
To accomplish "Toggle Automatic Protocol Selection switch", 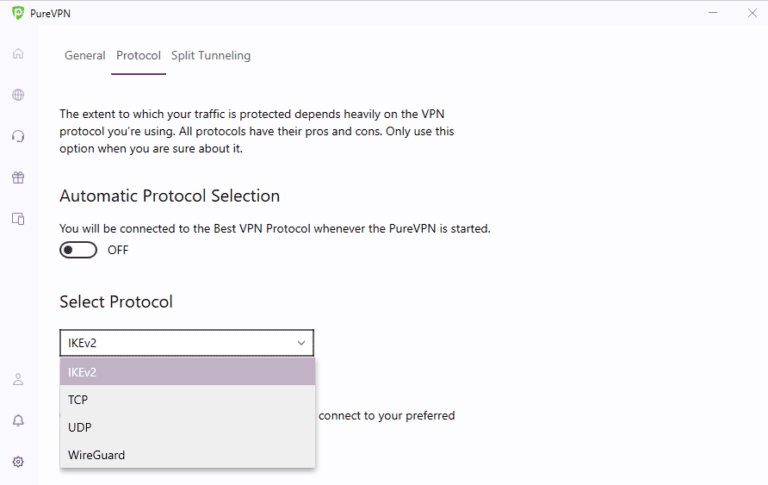I will (x=78, y=250).
